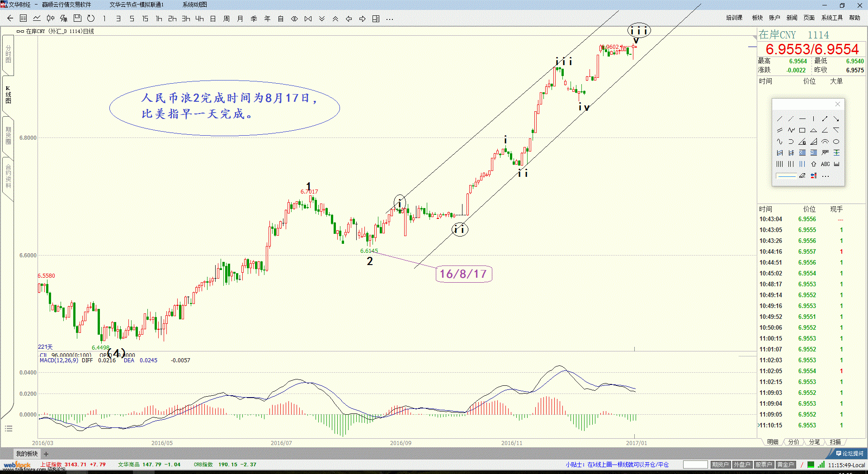This screenshot has width=868, height=474.
Task: Open the list icon at bottom-left sidebar
Action: point(8,429)
